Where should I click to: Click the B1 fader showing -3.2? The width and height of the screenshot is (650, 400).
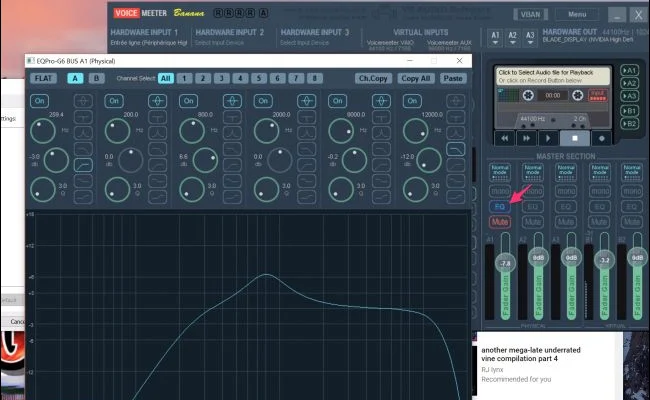pyautogui.click(x=604, y=260)
